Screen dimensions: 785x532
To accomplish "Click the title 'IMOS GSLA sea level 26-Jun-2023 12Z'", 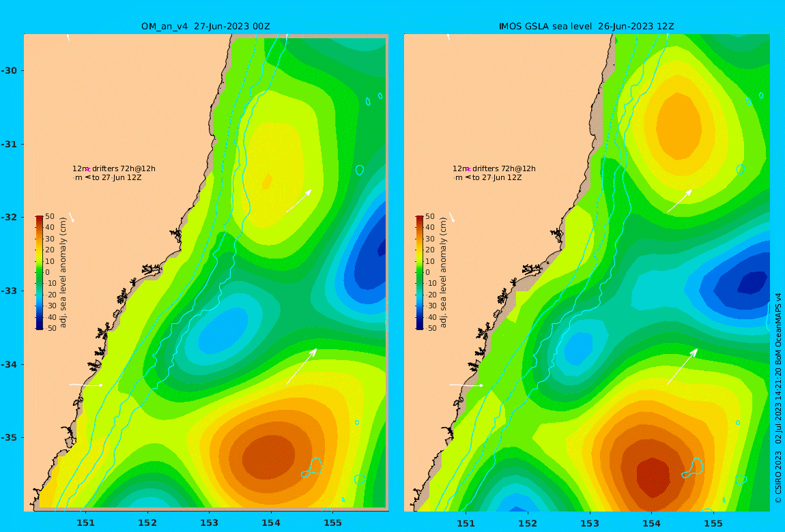I will 586,27.
